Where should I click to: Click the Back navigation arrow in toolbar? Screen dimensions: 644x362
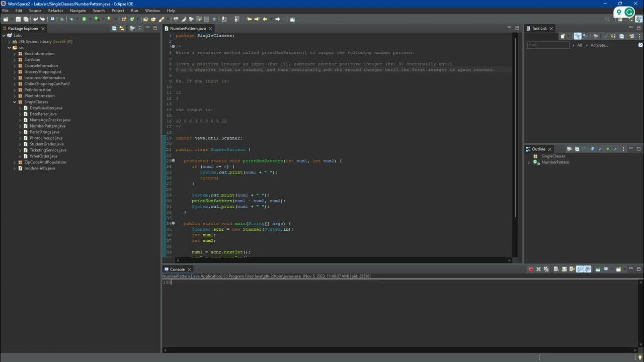tap(265, 19)
